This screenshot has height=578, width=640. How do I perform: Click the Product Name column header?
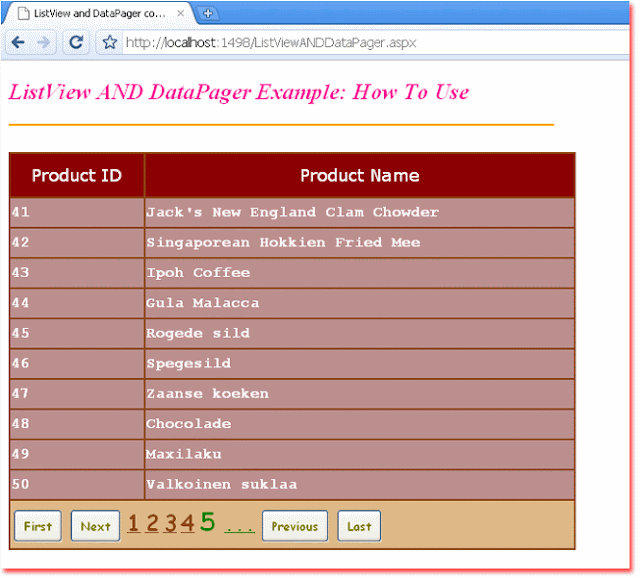pyautogui.click(x=360, y=176)
